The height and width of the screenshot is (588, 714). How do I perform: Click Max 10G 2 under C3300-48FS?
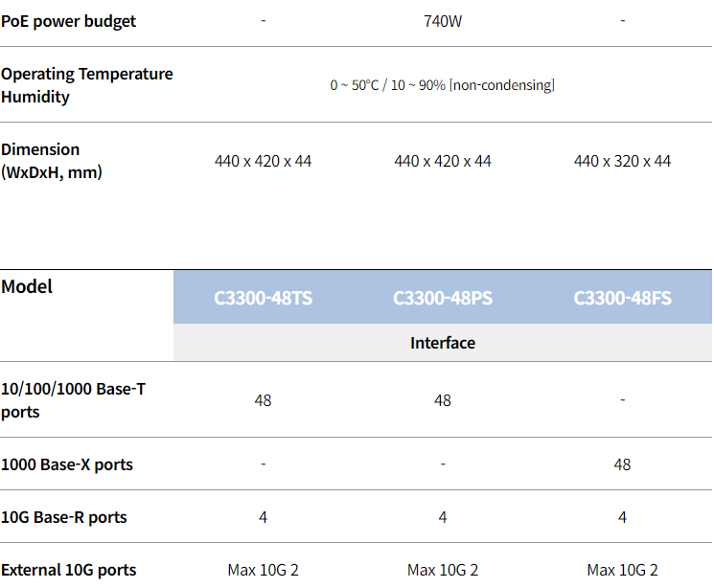click(x=622, y=570)
